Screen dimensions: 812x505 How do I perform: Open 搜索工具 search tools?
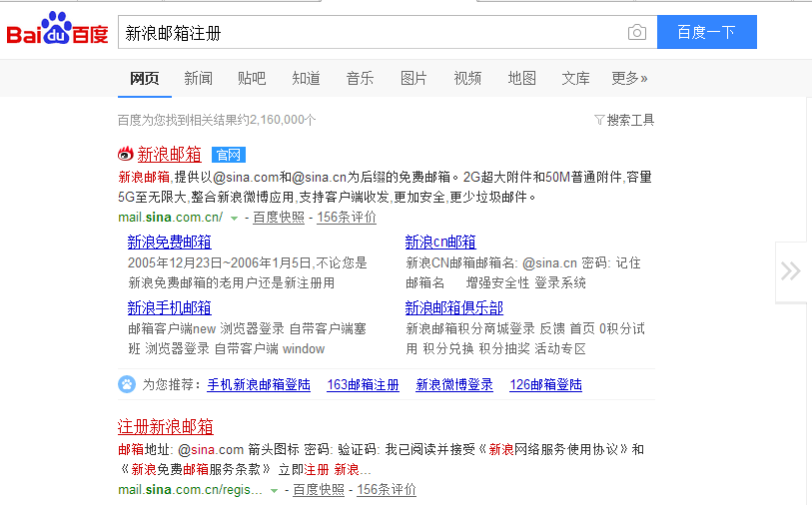click(630, 120)
